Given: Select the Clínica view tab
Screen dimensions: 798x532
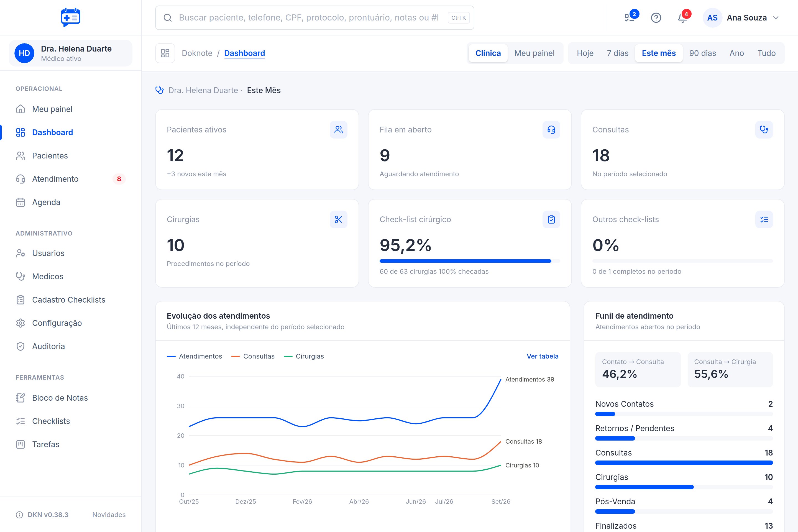Looking at the screenshot, I should 488,53.
